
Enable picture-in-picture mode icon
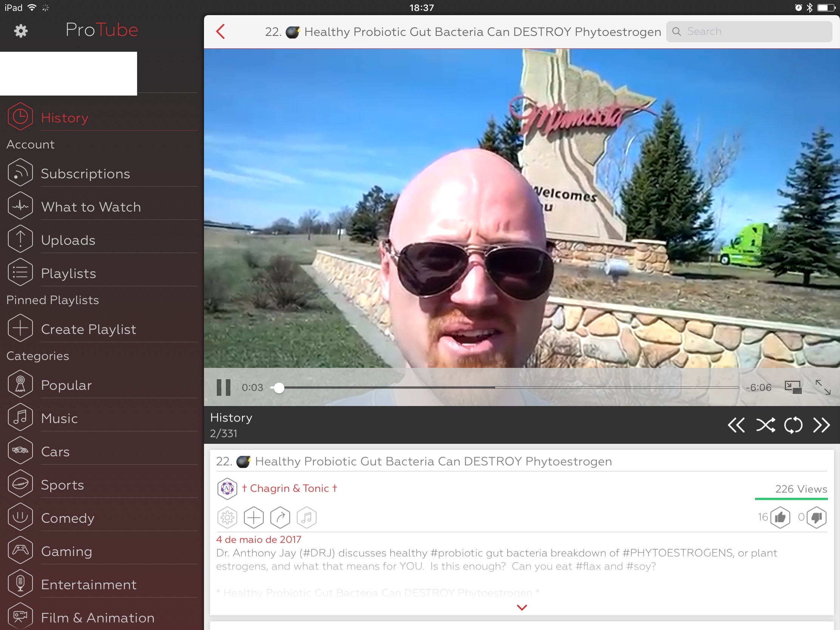click(x=793, y=388)
